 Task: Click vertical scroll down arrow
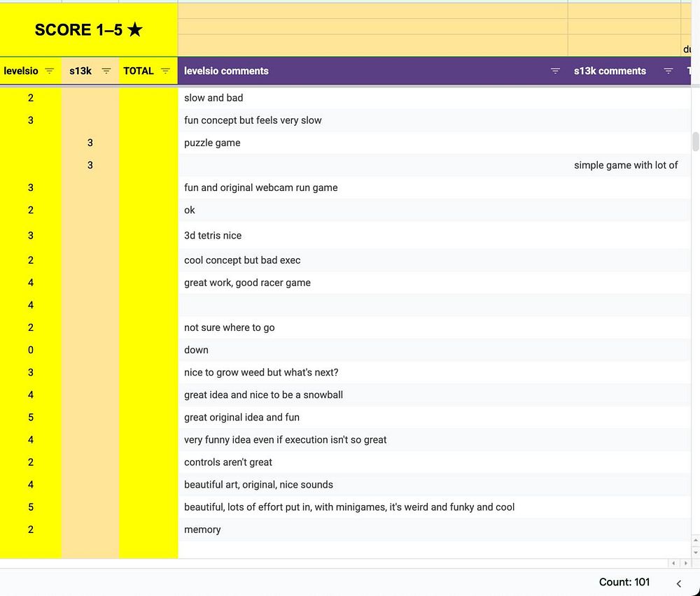[x=696, y=553]
